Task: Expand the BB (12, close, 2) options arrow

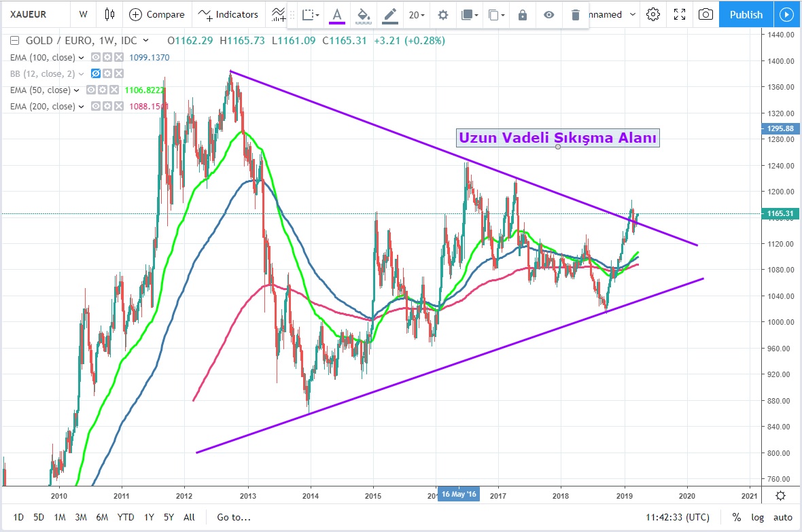Action: 82,74
